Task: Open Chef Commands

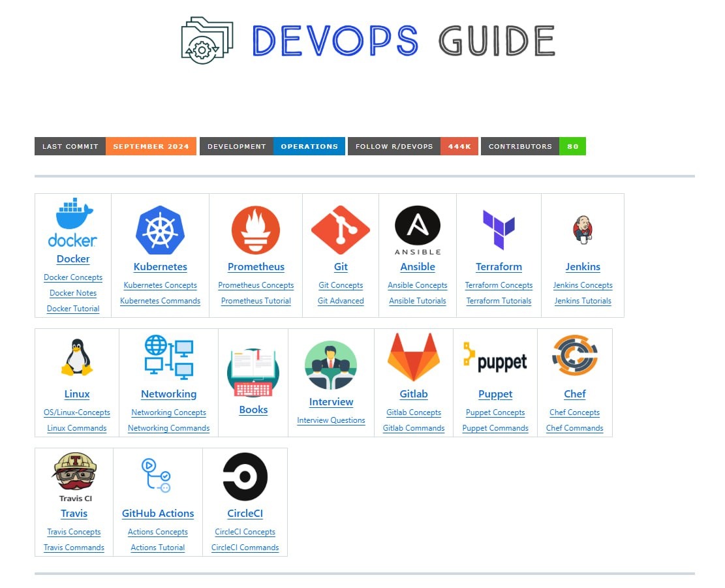Action: pos(575,428)
